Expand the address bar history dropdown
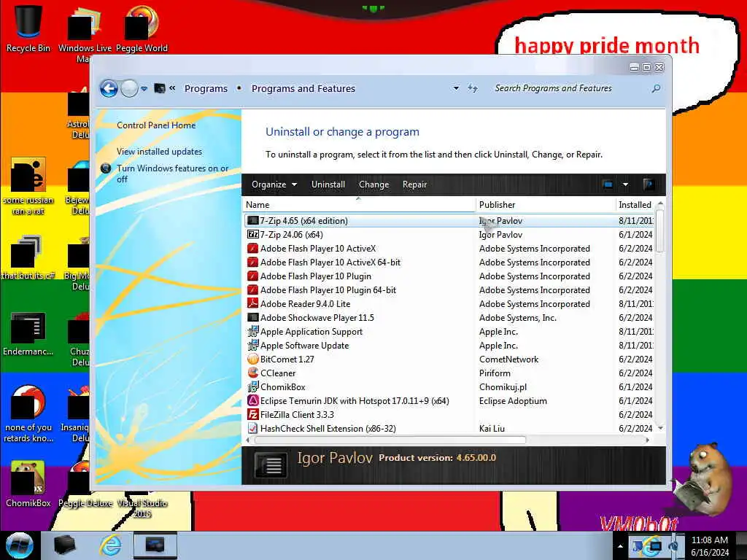Image resolution: width=747 pixels, height=560 pixels. tap(456, 88)
